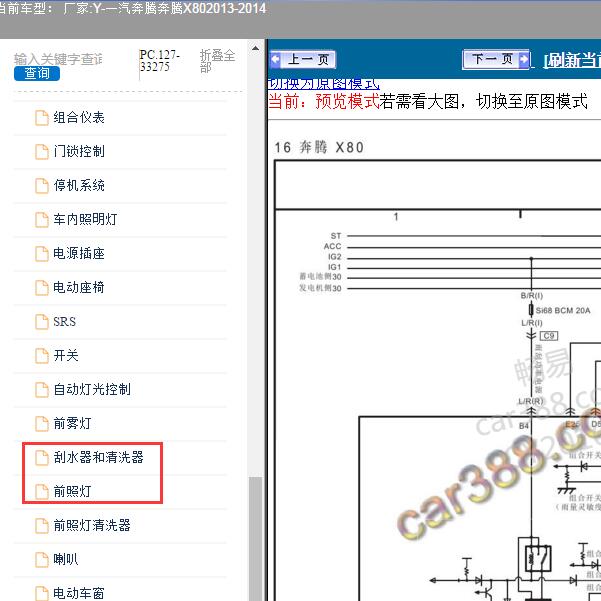The width and height of the screenshot is (601, 601).
Task: Open the 车内照明灯 tree item
Action: tap(85, 219)
